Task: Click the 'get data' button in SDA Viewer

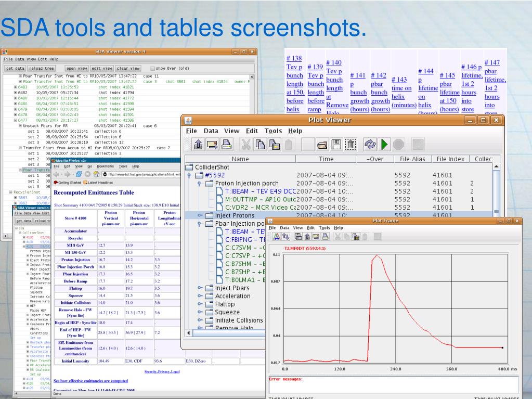Action: 15,68
